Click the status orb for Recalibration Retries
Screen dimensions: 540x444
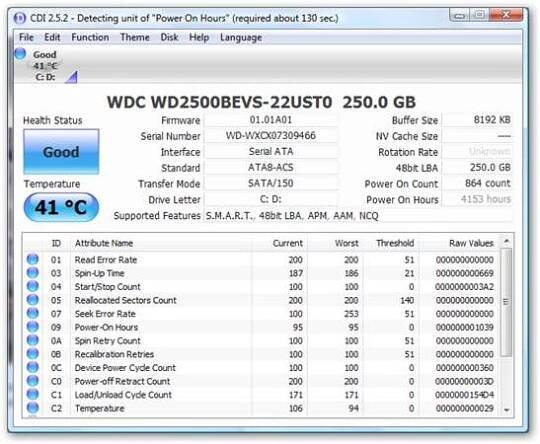pyautogui.click(x=32, y=353)
